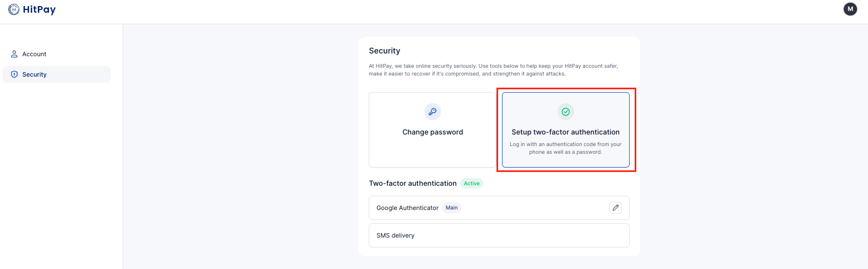Click the HitPay logo icon
Image resolution: width=868 pixels, height=269 pixels.
click(14, 9)
